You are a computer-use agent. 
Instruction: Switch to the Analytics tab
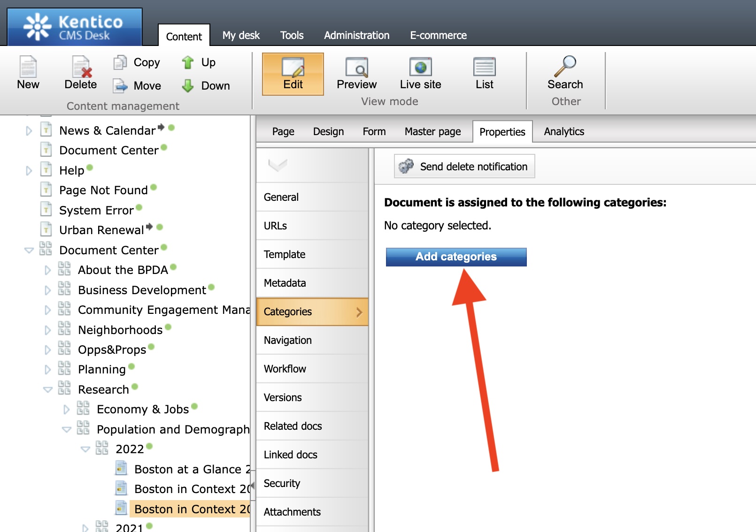(563, 132)
